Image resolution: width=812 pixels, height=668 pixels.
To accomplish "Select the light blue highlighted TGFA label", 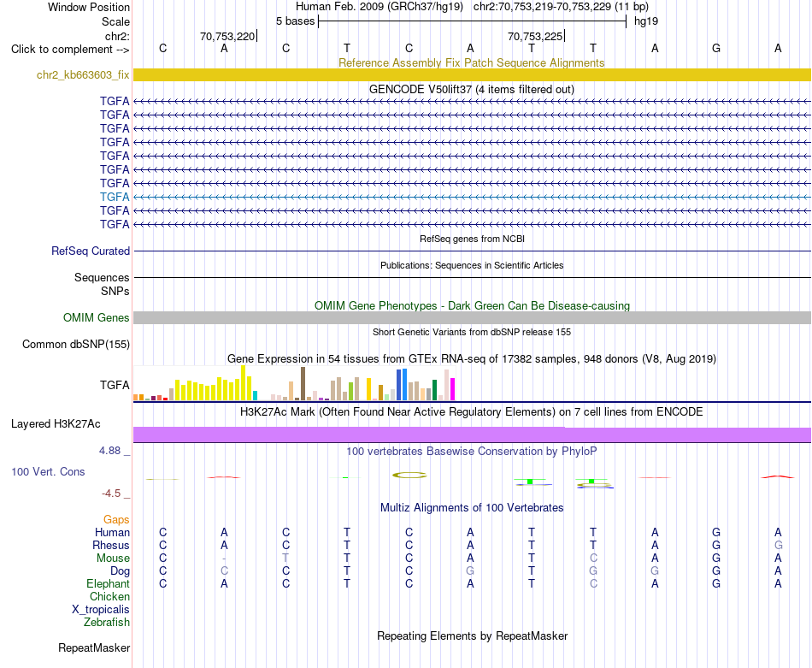I will (x=115, y=197).
